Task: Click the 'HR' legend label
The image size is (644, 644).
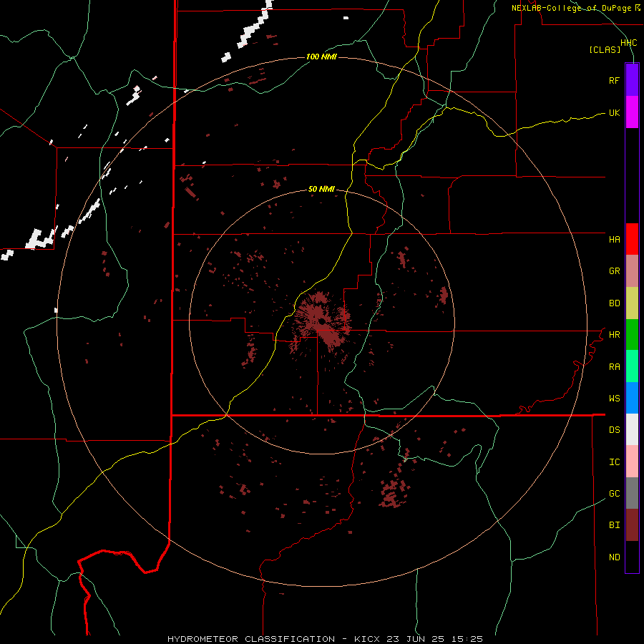Action: (614, 335)
